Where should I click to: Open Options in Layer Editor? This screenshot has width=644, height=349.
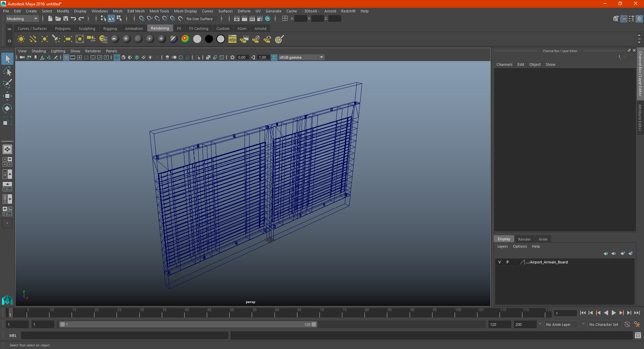pos(520,246)
